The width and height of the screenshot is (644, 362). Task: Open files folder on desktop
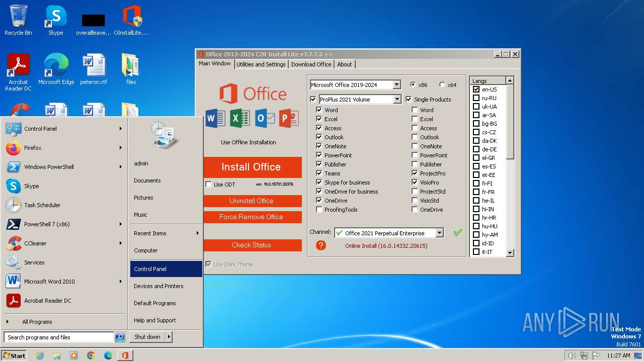(131, 69)
